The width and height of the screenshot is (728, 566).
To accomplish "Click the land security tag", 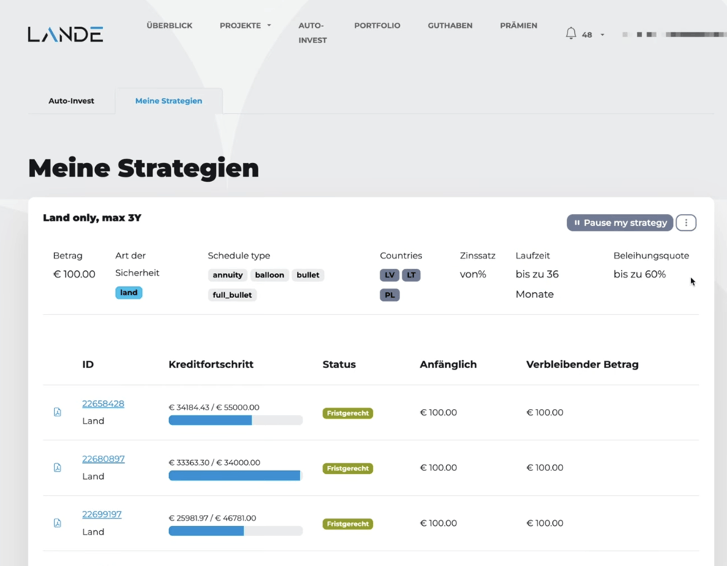I will point(129,293).
